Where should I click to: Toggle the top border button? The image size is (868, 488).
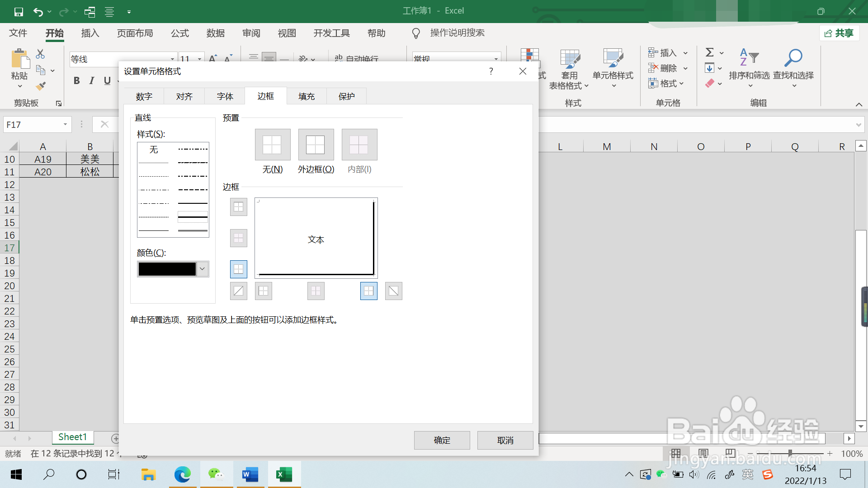coord(239,207)
